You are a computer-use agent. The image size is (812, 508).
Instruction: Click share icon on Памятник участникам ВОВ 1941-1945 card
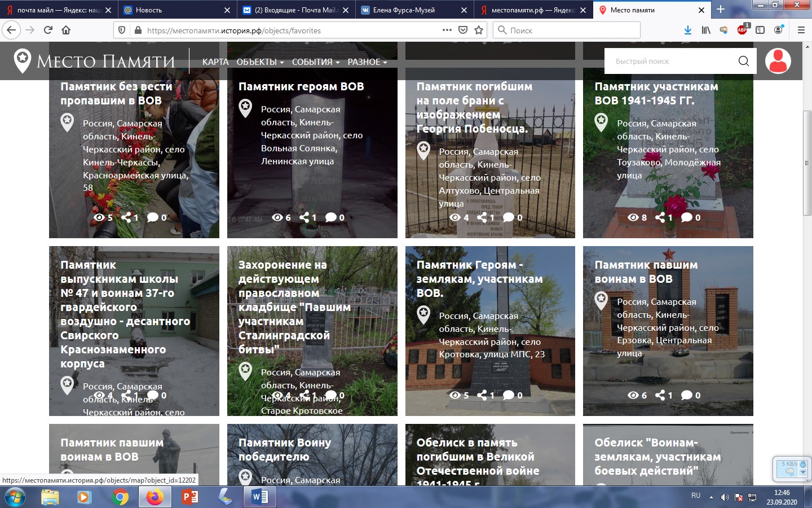point(660,217)
